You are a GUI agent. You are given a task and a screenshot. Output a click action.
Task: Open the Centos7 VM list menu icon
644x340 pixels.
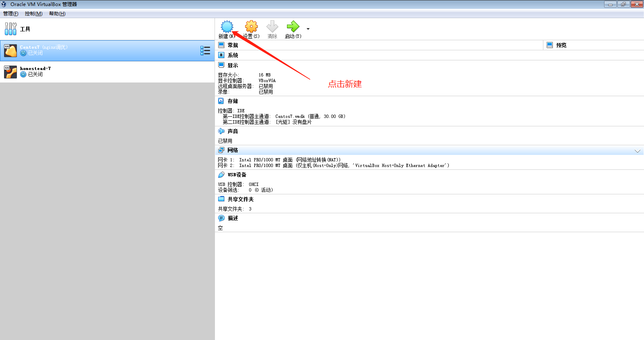tap(205, 50)
